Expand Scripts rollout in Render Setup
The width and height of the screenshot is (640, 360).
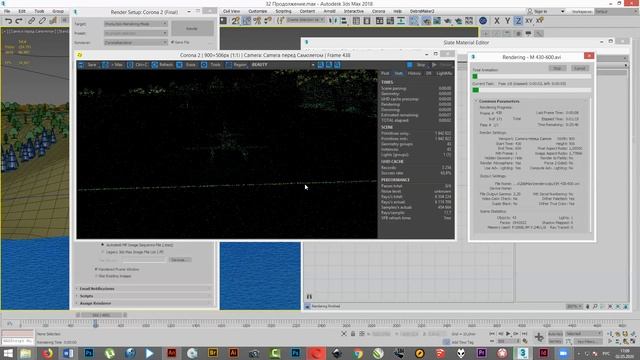144,296
